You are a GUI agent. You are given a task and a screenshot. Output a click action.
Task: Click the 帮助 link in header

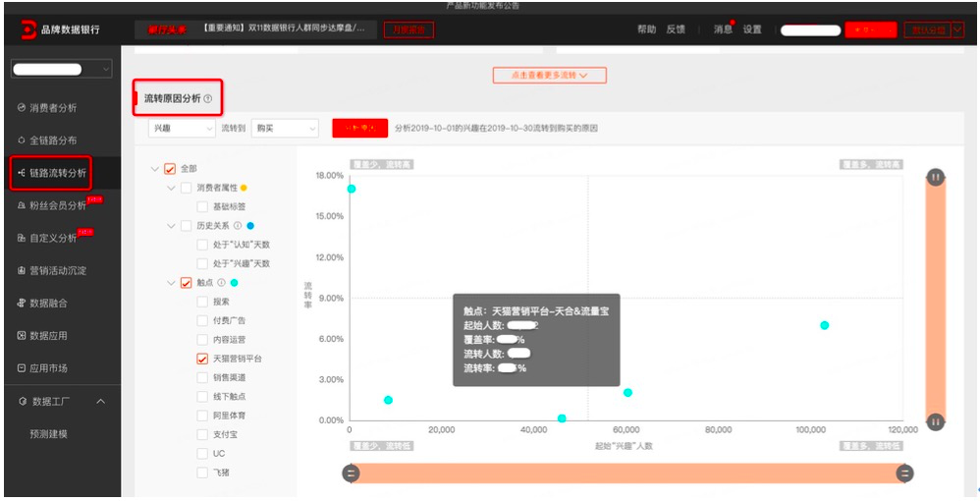coord(646,29)
